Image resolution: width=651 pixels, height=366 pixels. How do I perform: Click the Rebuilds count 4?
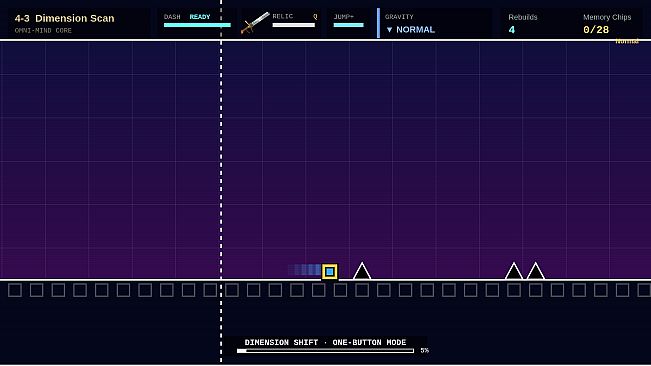pos(512,30)
